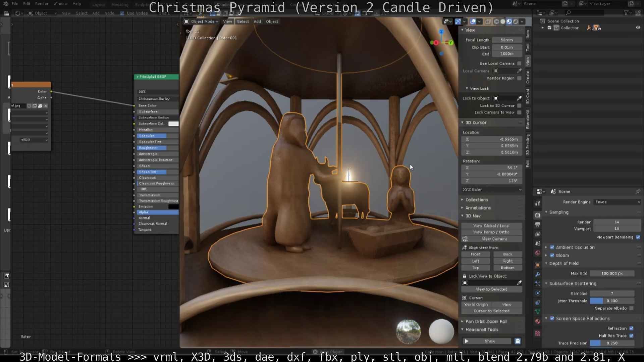Viewport: 644px width, 362px height.
Task: Open the Object Data properties tab icon
Action: click(538, 312)
